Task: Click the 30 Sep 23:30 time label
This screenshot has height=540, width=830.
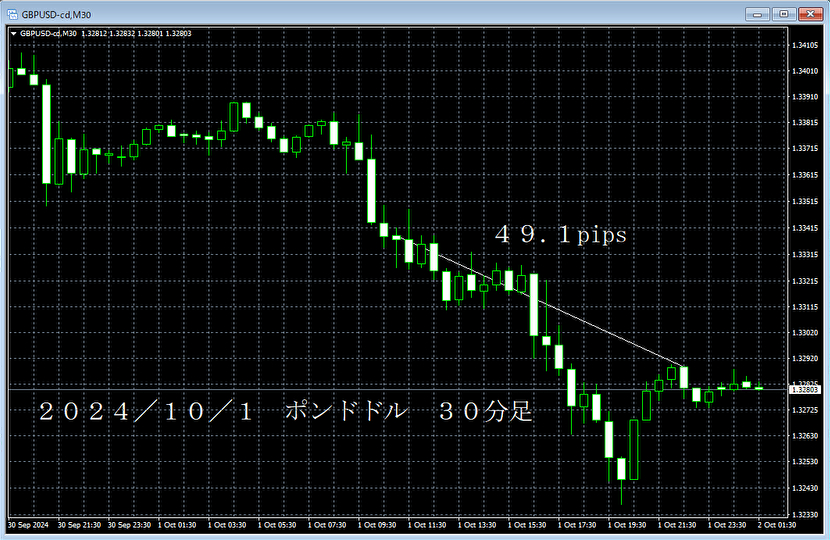Action: tap(129, 525)
